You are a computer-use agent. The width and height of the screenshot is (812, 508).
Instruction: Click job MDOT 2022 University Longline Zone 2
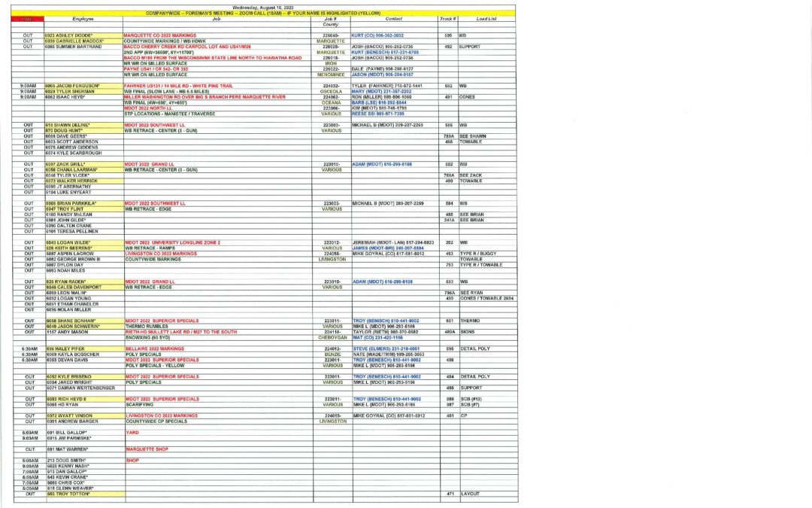172,242
